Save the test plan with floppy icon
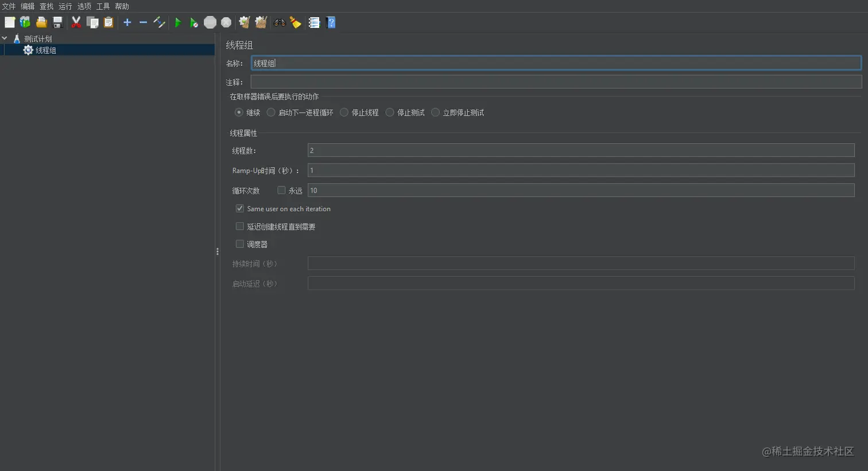Viewport: 868px width, 471px height. click(x=57, y=22)
